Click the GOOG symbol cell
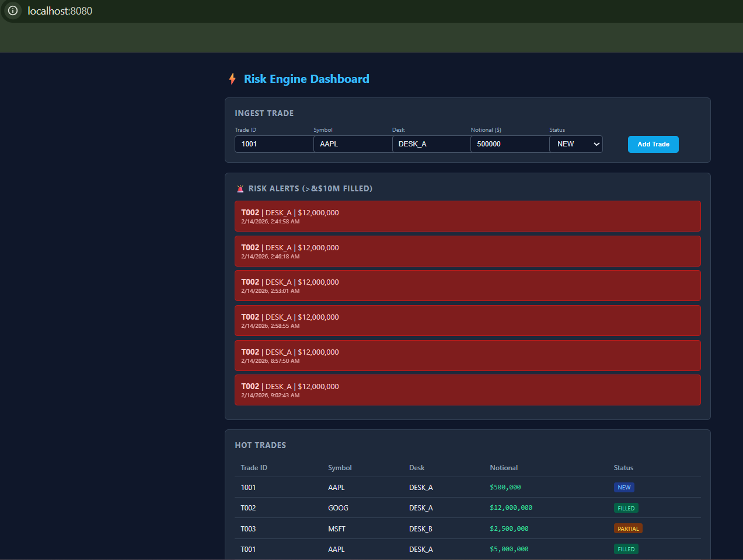The height and width of the screenshot is (560, 743). (338, 508)
